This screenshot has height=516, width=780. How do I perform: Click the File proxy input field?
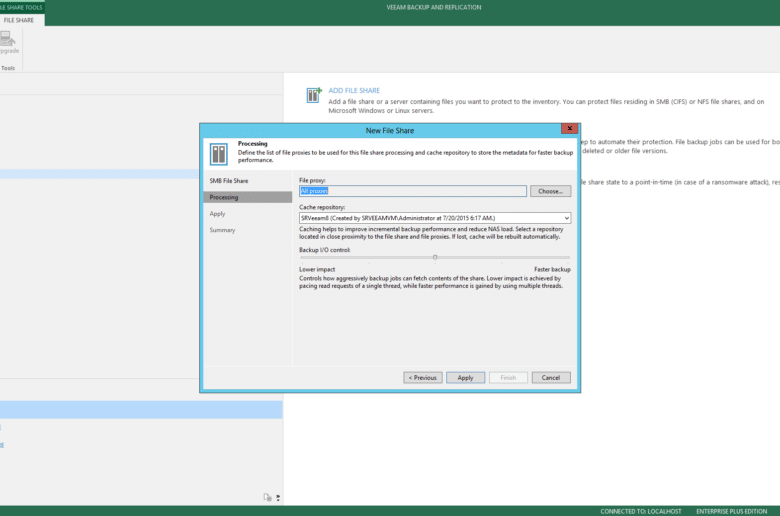pyautogui.click(x=413, y=191)
